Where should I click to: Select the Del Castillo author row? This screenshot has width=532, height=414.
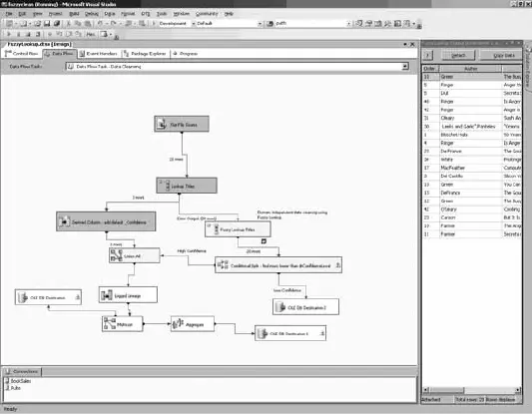click(x=471, y=176)
